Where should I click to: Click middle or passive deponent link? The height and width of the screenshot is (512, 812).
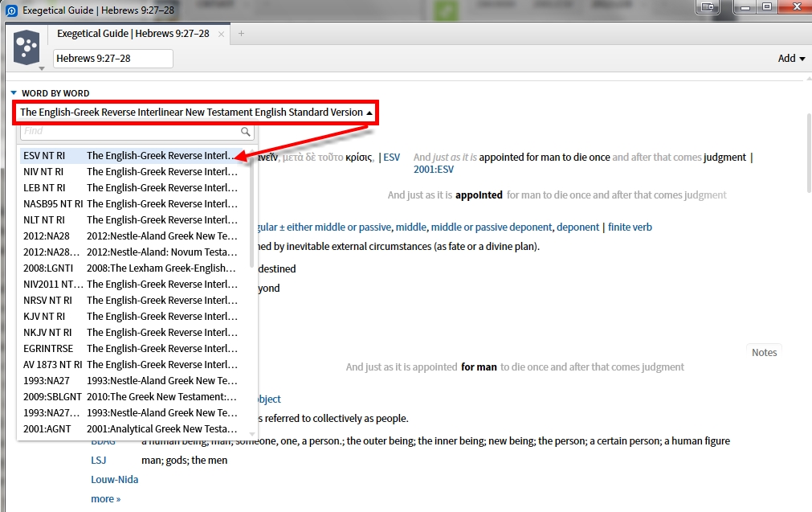492,227
